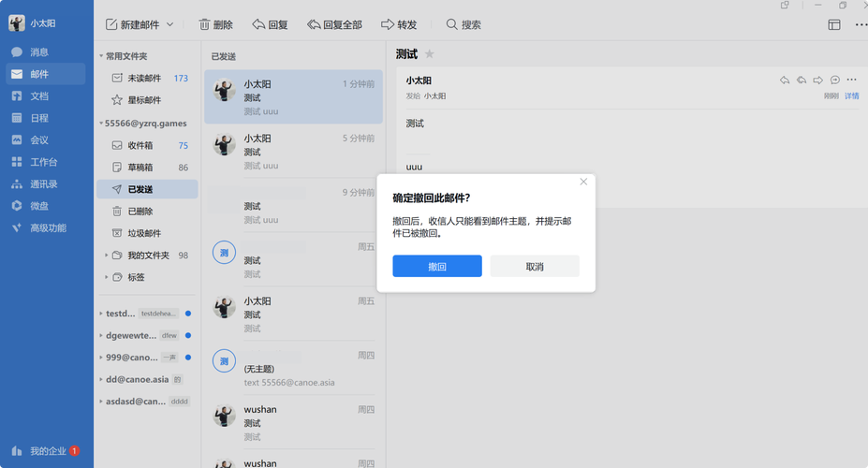
Task: Close the recall confirmation dialog
Action: 583,182
